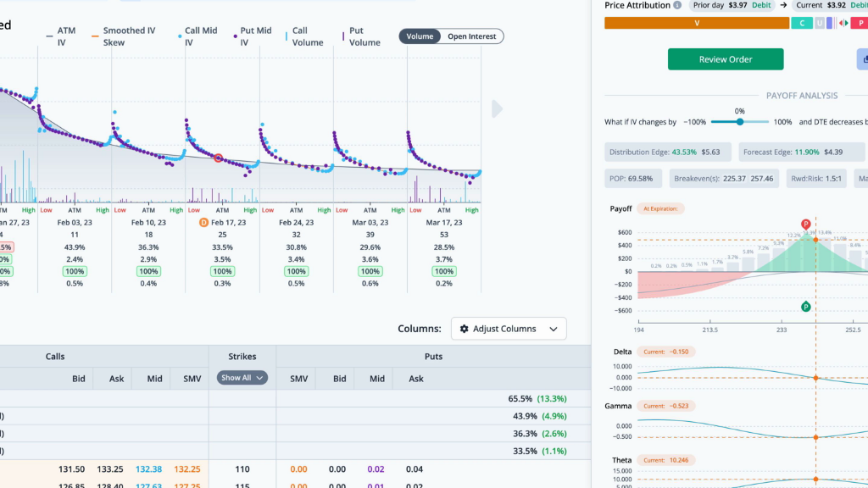Click the green P marker on payoff chart

(805, 306)
